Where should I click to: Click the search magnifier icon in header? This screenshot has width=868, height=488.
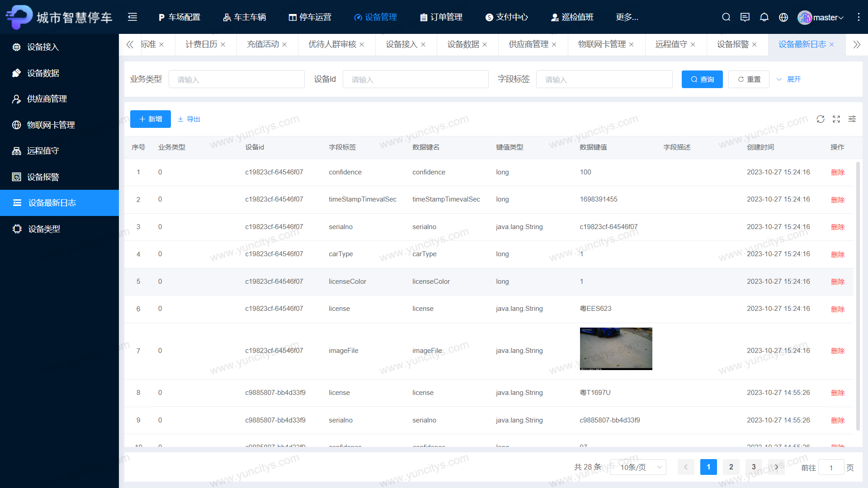pyautogui.click(x=726, y=17)
